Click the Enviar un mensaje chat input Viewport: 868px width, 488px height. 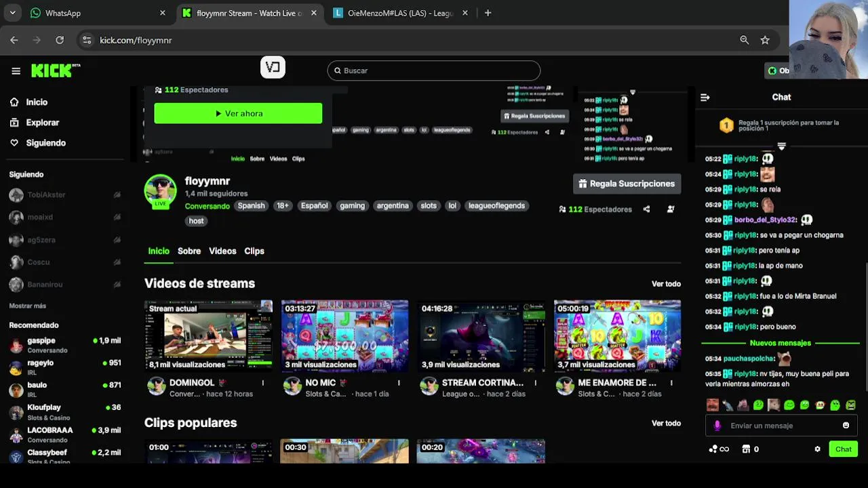[780, 426]
